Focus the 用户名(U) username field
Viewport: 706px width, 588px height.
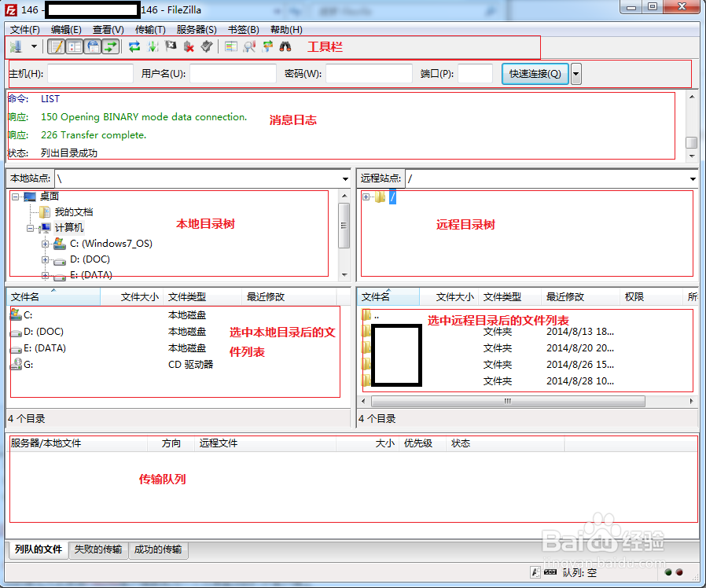[233, 73]
